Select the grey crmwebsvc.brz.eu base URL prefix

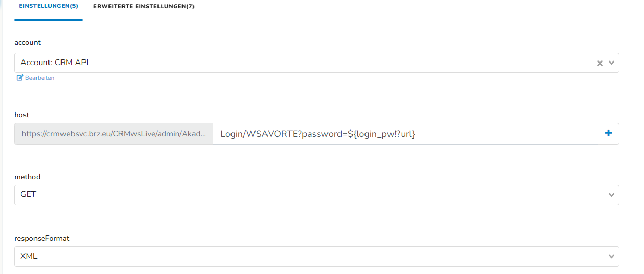tap(114, 134)
